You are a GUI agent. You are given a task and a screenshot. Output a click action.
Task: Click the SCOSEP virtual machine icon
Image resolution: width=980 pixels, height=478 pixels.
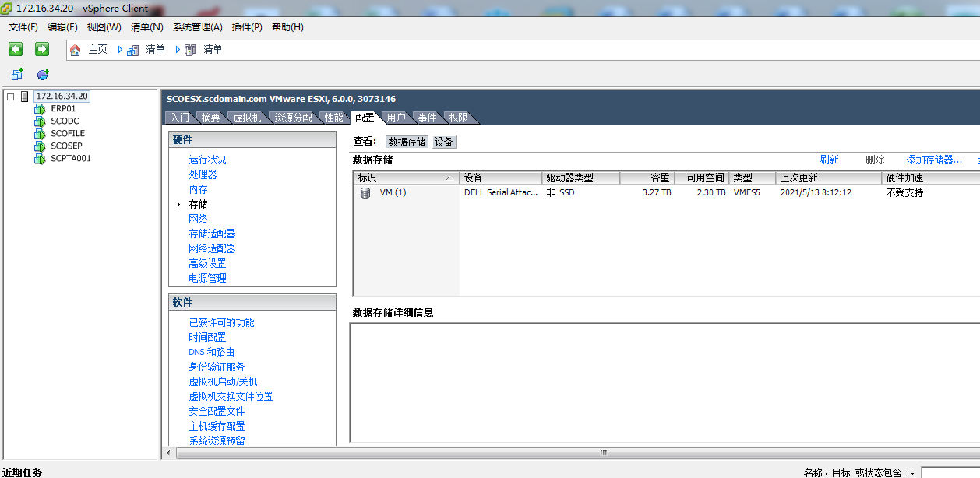point(40,146)
